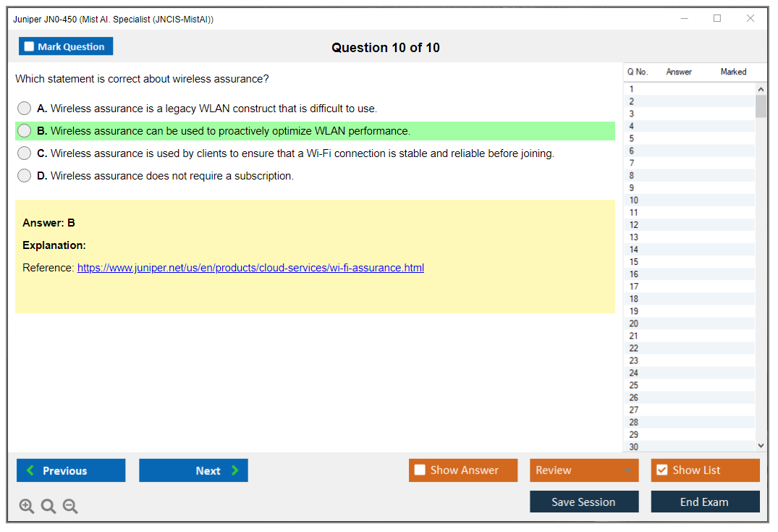Open the Review dropdown menu

tap(583, 470)
